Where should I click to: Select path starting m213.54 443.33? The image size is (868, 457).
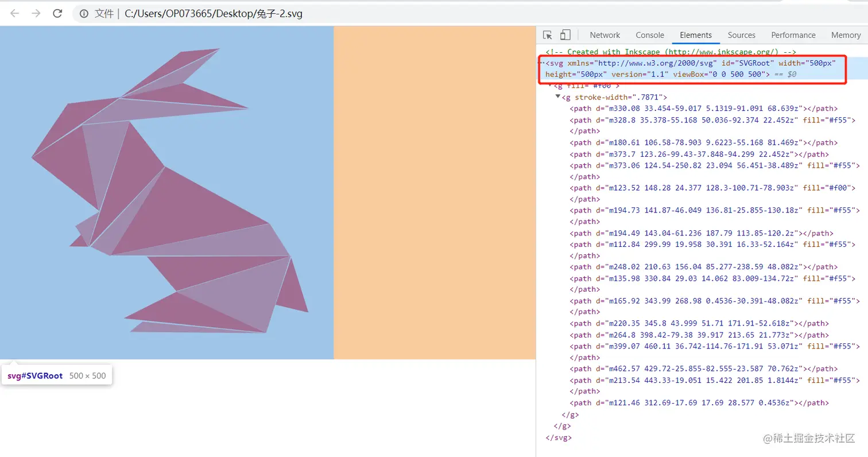[715, 385]
